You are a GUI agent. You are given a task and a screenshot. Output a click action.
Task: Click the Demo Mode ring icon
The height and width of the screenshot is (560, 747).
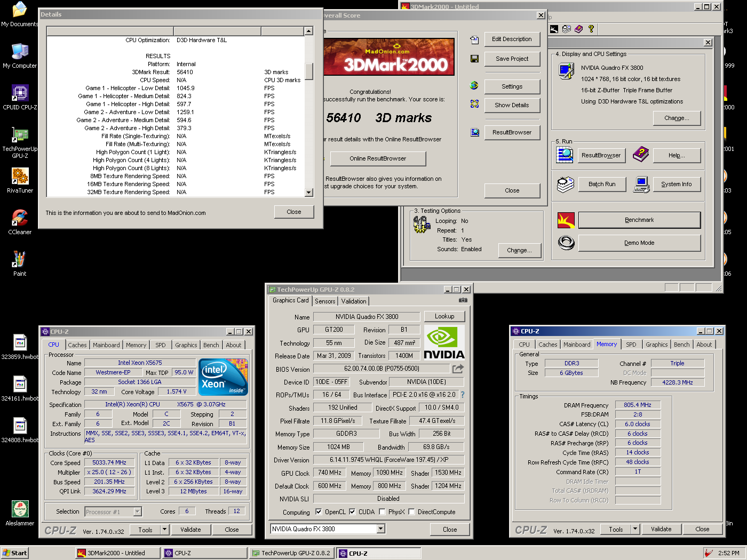tap(566, 243)
